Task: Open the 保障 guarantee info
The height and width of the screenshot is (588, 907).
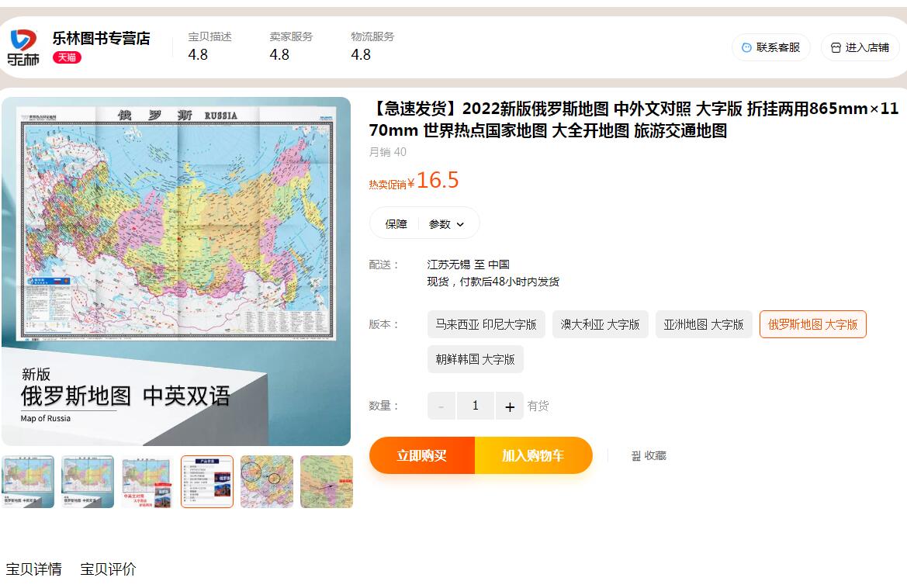Action: click(396, 224)
